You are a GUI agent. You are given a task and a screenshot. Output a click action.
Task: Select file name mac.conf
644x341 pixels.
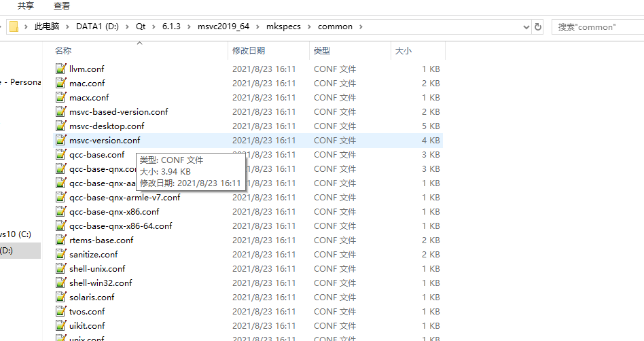point(87,84)
